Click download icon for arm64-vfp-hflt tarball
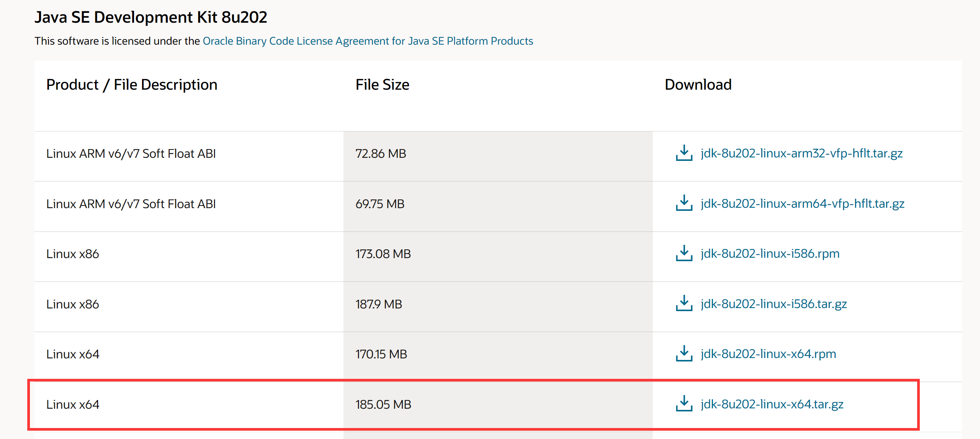Viewport: 980px width, 439px height. pos(684,203)
